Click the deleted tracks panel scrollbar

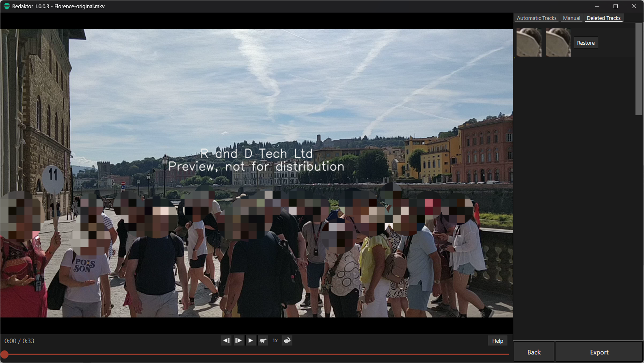click(639, 69)
